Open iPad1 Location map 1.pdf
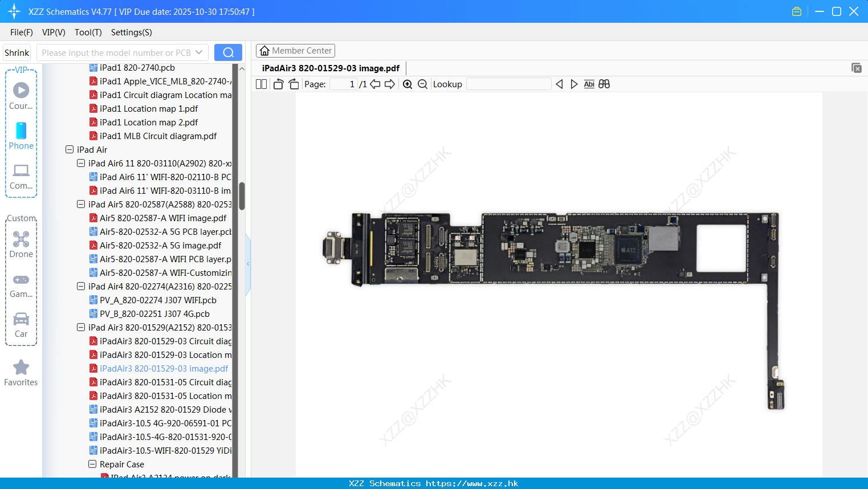 (x=149, y=109)
